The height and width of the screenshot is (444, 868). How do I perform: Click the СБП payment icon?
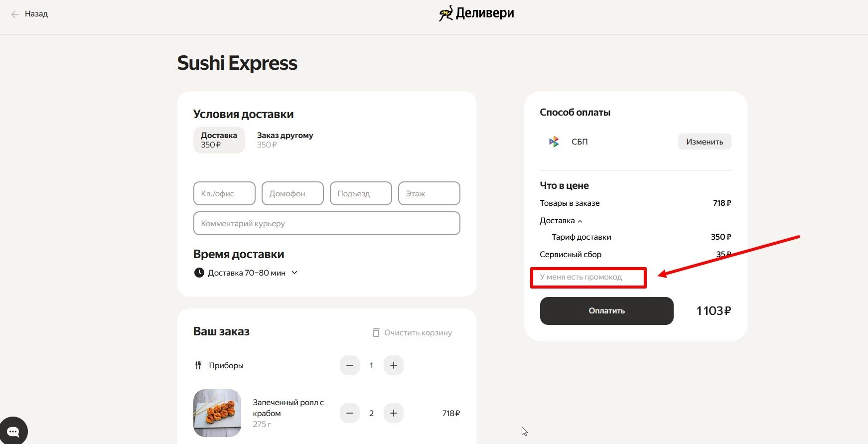554,142
